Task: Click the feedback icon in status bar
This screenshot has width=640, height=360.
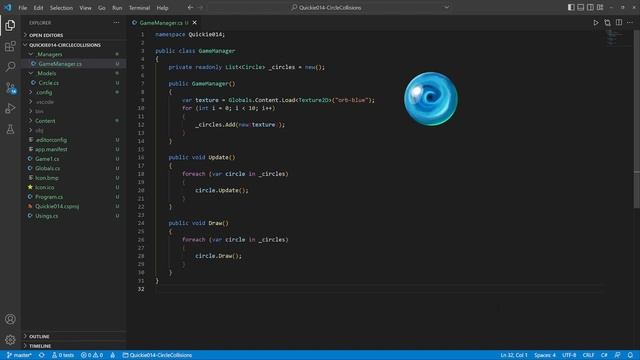Action: click(618, 355)
